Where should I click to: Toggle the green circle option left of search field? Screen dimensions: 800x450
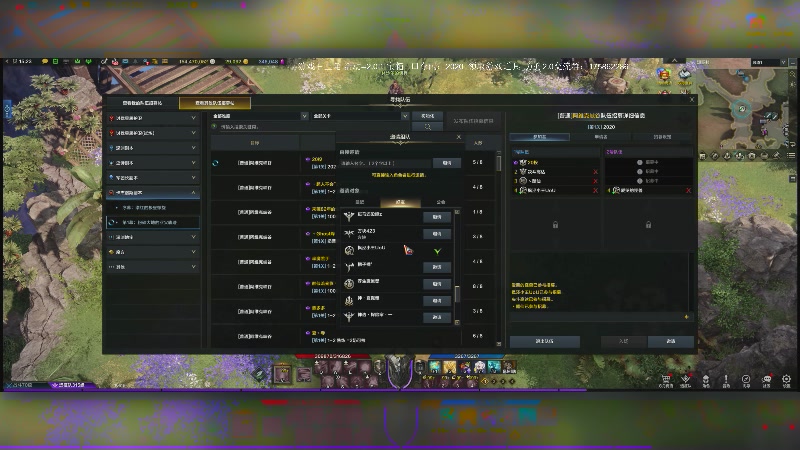coord(214,127)
